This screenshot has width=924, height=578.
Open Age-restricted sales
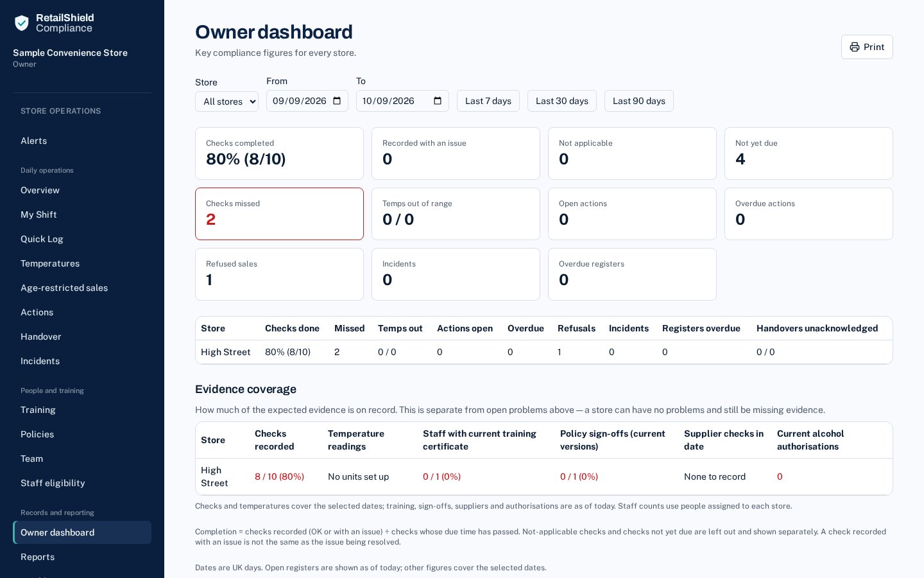click(x=82, y=288)
